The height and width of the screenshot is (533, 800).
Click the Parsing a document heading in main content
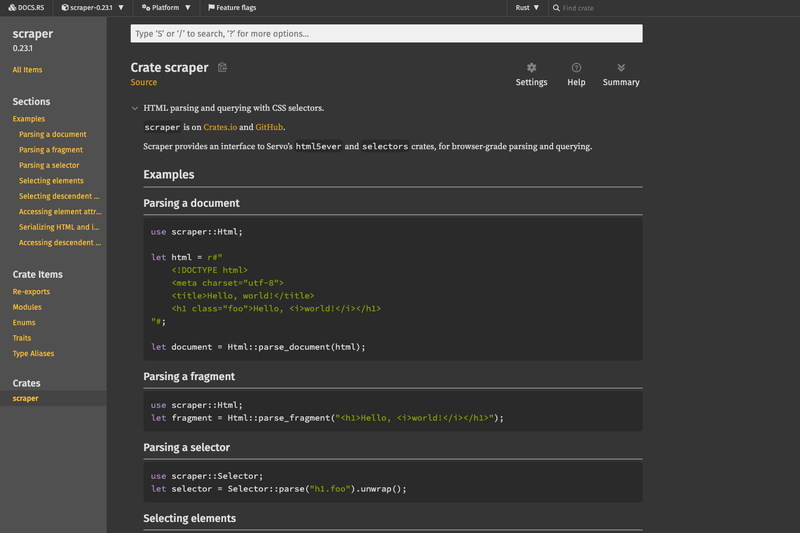191,203
